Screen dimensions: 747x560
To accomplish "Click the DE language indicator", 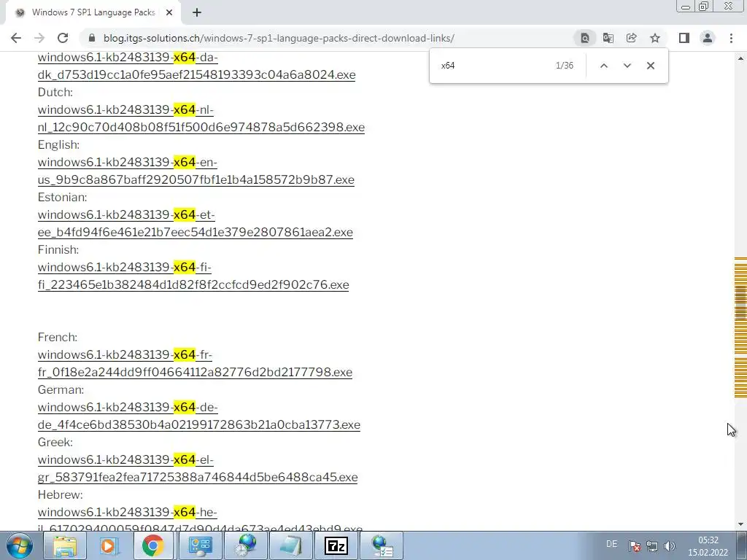I will point(612,544).
